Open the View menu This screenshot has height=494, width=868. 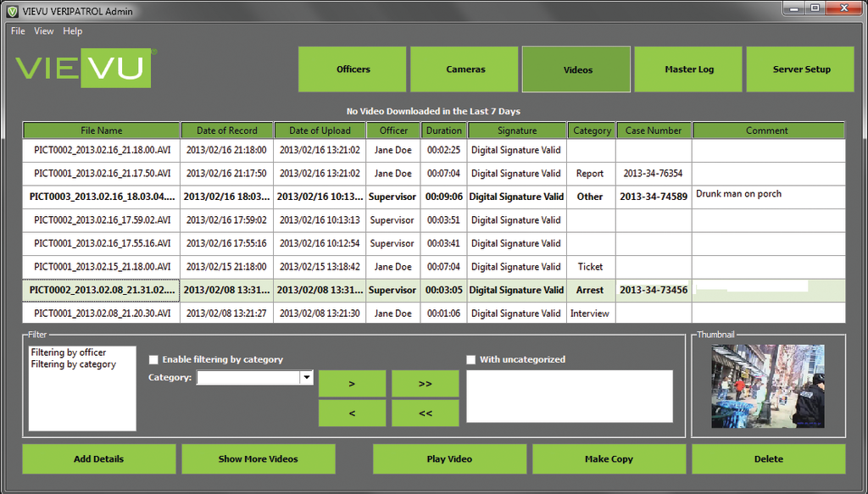[x=43, y=31]
